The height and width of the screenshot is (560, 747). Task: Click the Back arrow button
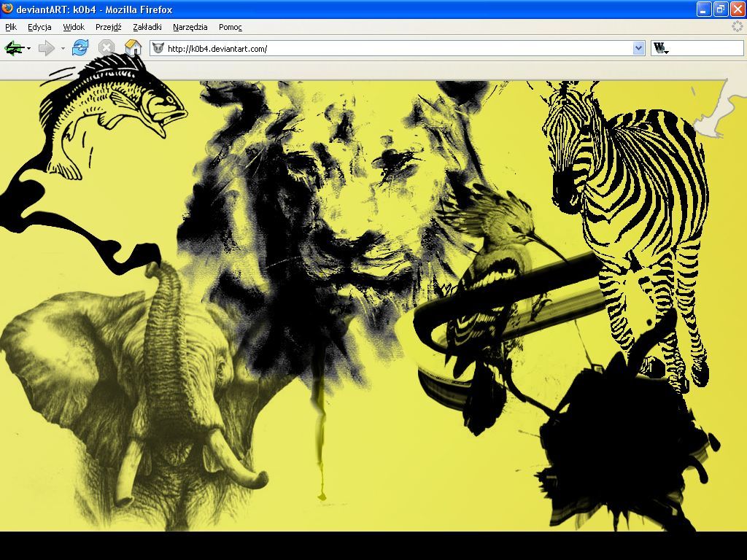[x=14, y=48]
